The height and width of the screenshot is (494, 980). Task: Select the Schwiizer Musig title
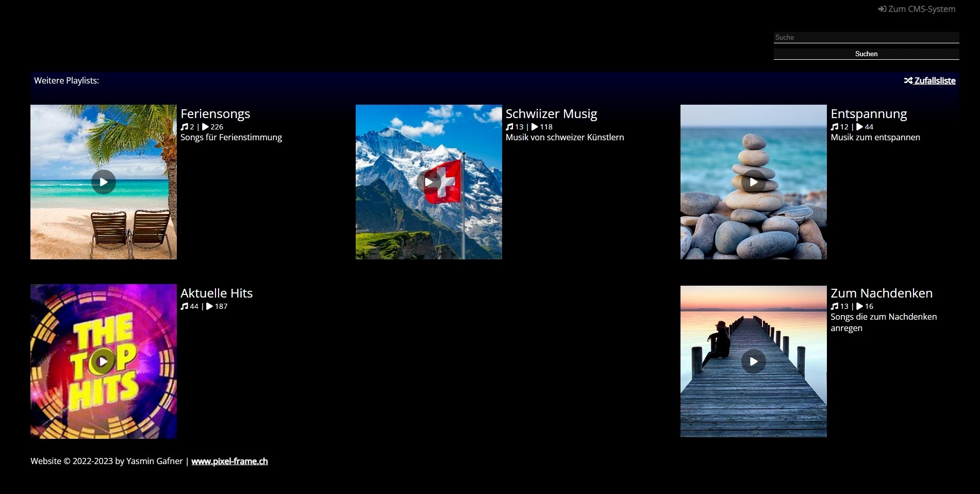click(551, 114)
